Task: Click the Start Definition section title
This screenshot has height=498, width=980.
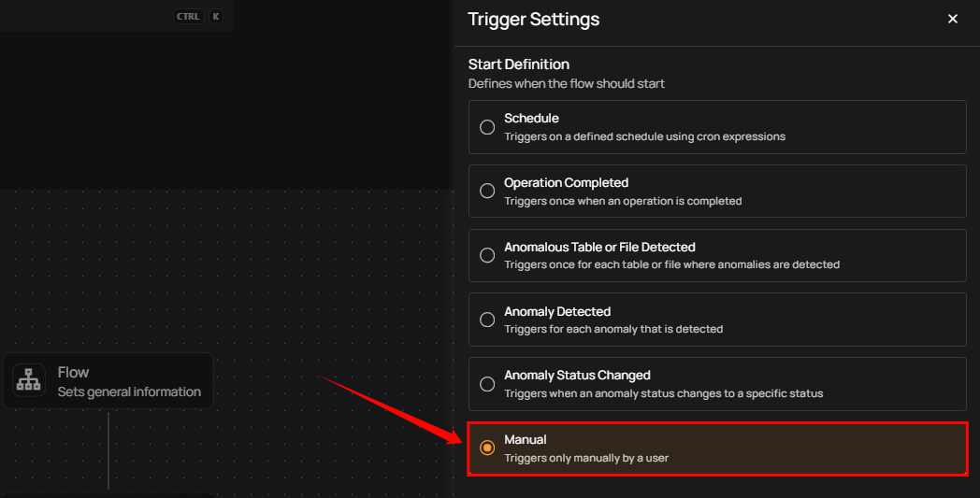Action: [519, 64]
